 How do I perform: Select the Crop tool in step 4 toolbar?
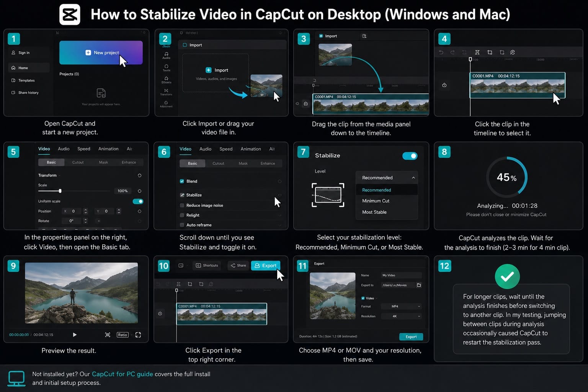click(490, 52)
